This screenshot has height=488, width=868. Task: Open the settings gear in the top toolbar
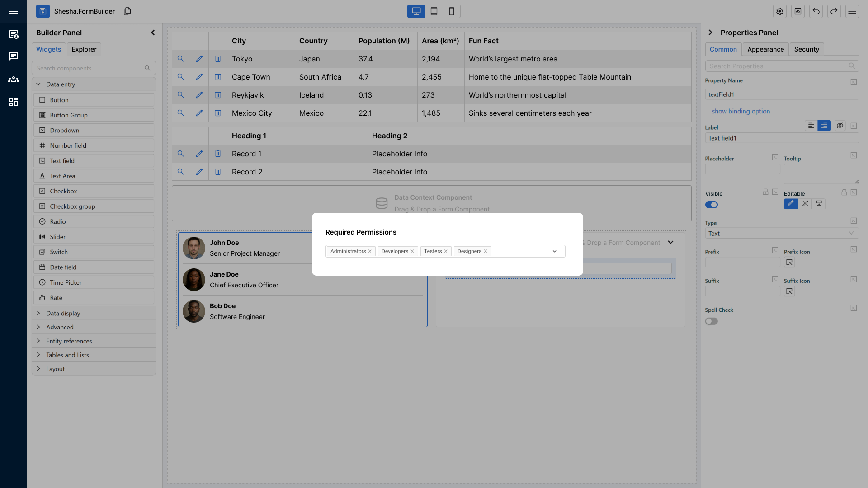coord(780,11)
